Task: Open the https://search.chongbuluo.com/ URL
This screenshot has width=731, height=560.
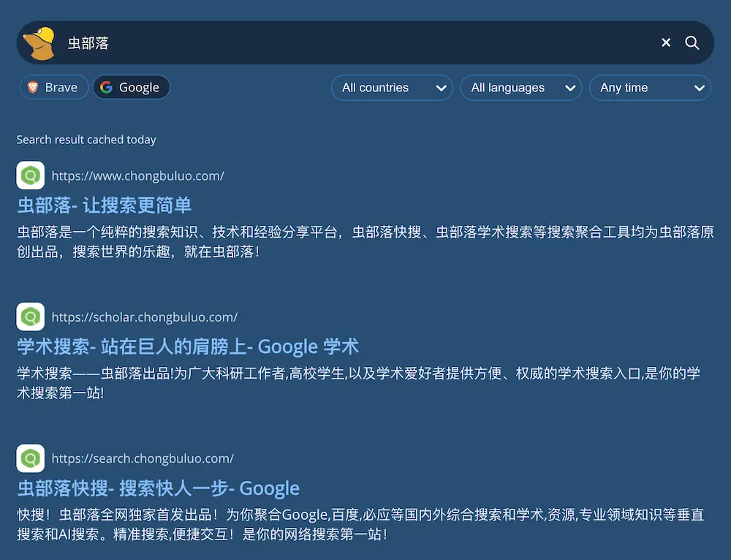Action: (x=143, y=458)
